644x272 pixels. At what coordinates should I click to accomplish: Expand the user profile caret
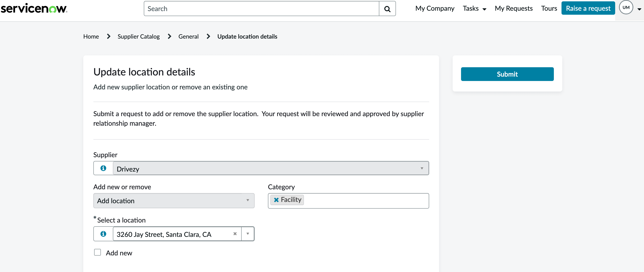(639, 9)
